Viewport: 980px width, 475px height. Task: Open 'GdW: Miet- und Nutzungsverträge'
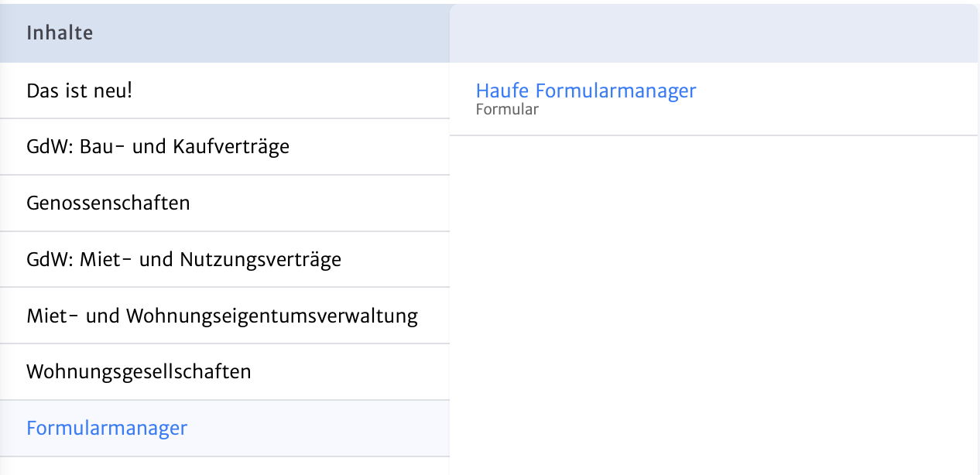[x=183, y=259]
